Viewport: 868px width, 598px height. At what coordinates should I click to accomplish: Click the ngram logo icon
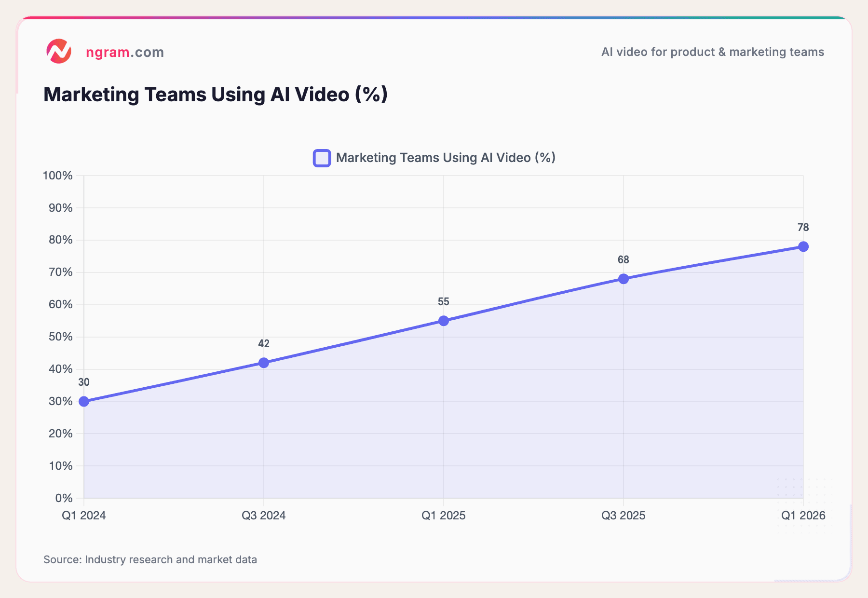tap(59, 52)
